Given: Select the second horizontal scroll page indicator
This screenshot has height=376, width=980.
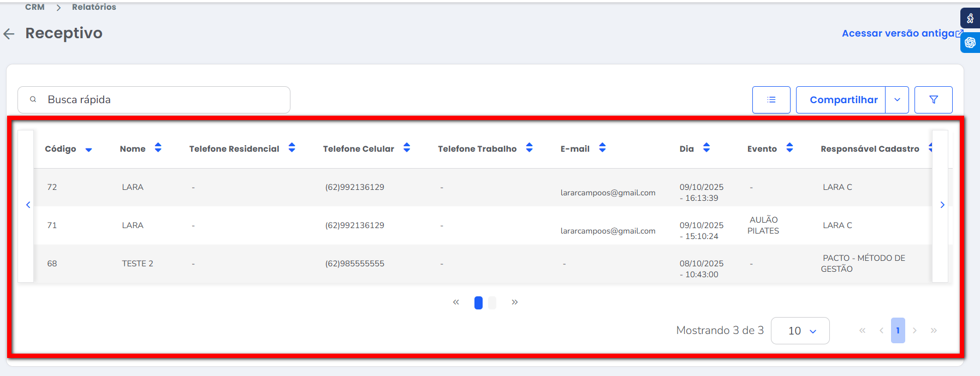Looking at the screenshot, I should (x=492, y=303).
